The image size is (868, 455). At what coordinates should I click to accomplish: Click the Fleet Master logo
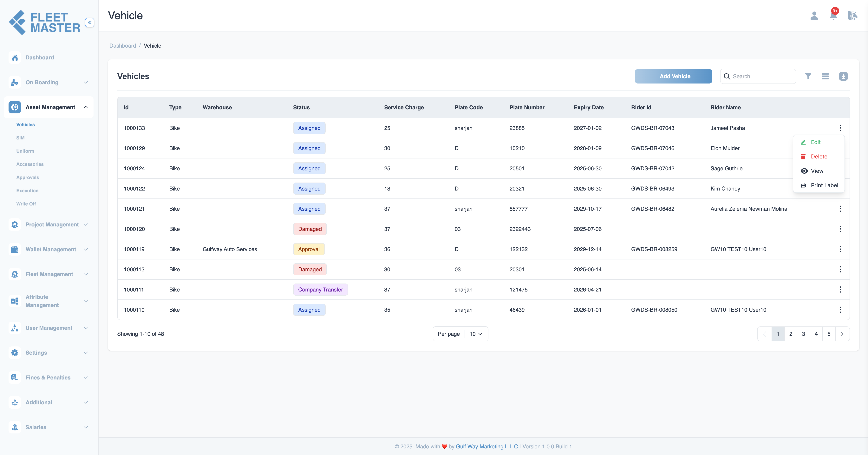coord(44,22)
